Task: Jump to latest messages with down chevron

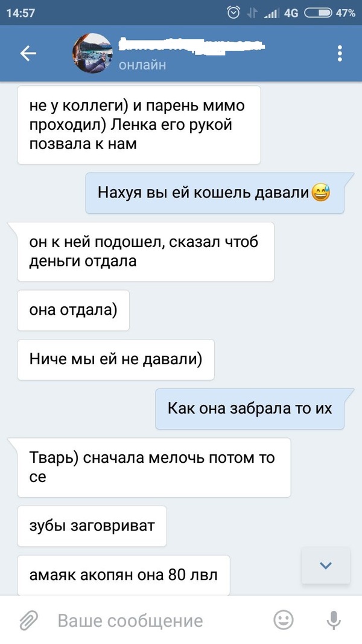Action: tap(326, 565)
